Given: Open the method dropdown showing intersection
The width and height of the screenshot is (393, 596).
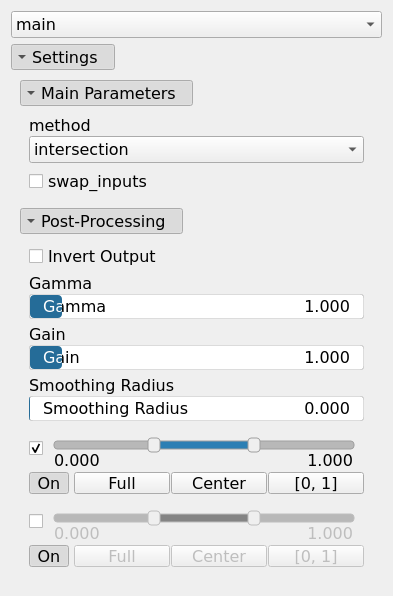Looking at the screenshot, I should [x=196, y=149].
